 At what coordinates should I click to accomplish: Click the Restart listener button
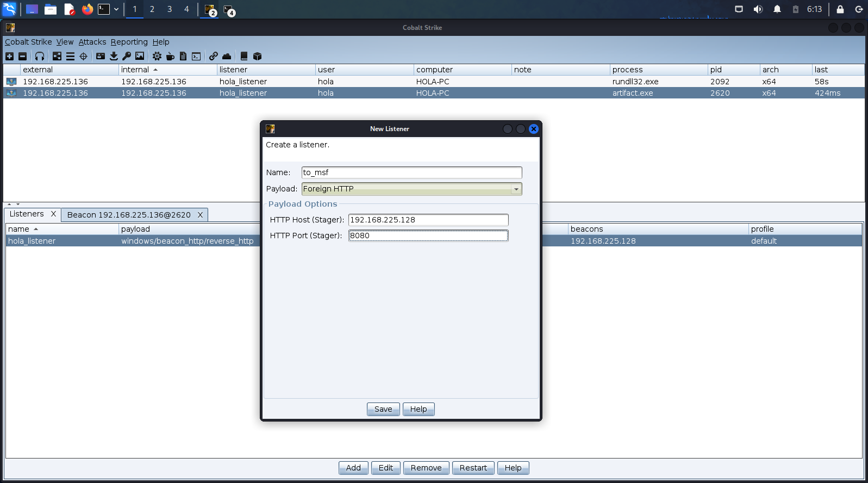coord(473,468)
